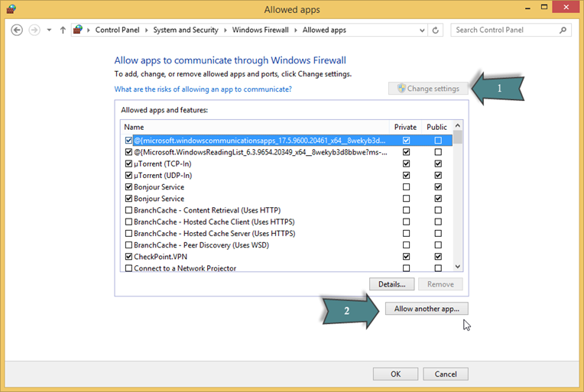584x392 pixels.
Task: Expand chevron after Control Panel breadcrumb
Action: tap(146, 30)
